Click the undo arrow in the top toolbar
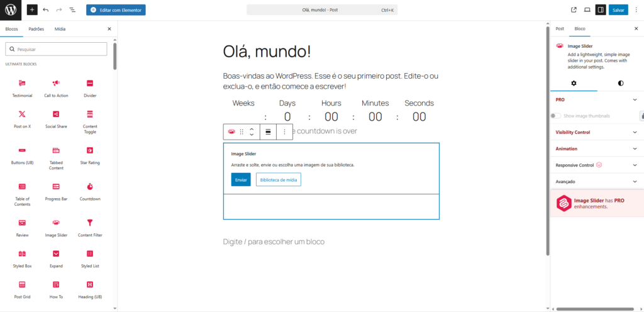 [x=45, y=10]
